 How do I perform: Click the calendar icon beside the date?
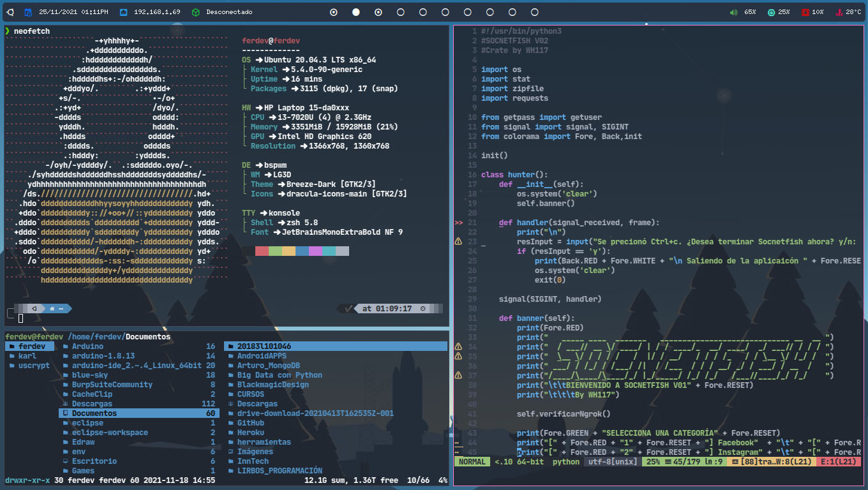click(28, 12)
